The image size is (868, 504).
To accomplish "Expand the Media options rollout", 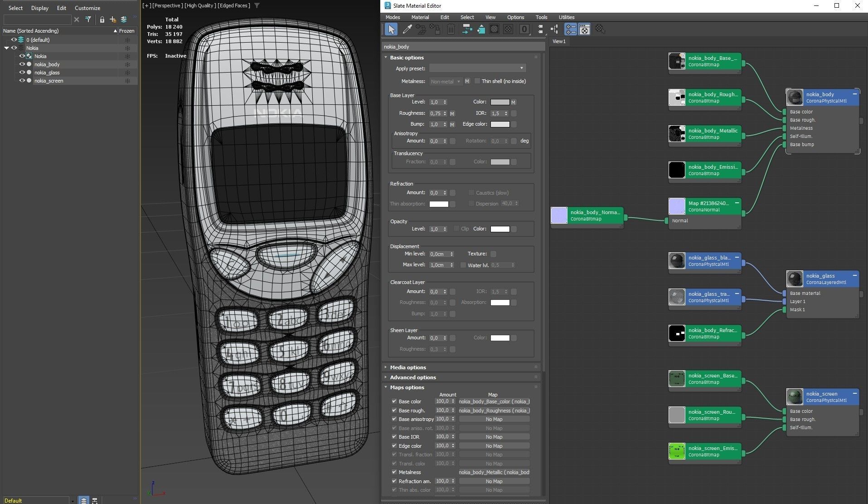I will 386,367.
